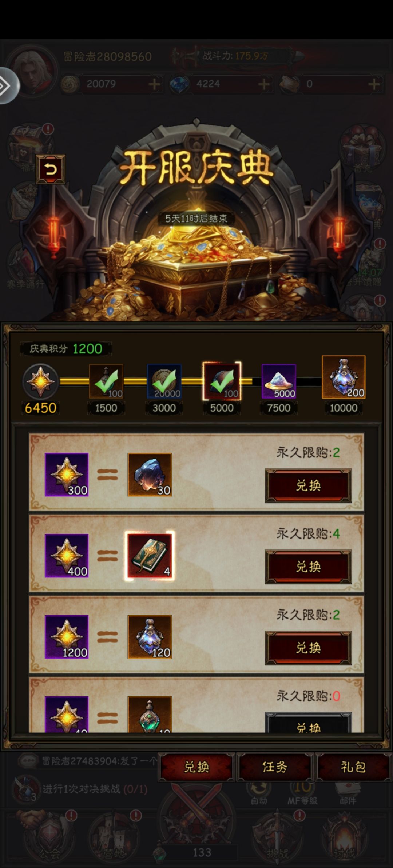393x868 pixels.
Task: Redeem the 400-point spellbook exchange
Action: pos(308,567)
